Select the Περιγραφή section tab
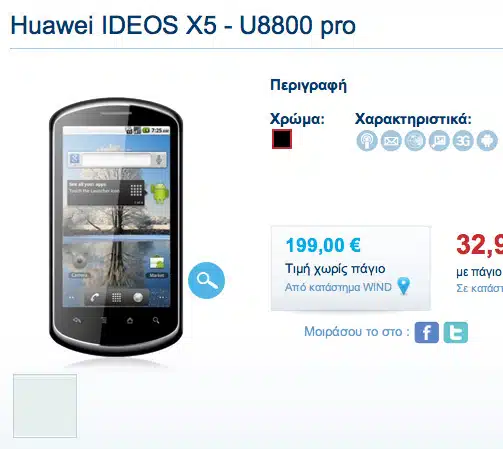This screenshot has width=503, height=449. 308,85
